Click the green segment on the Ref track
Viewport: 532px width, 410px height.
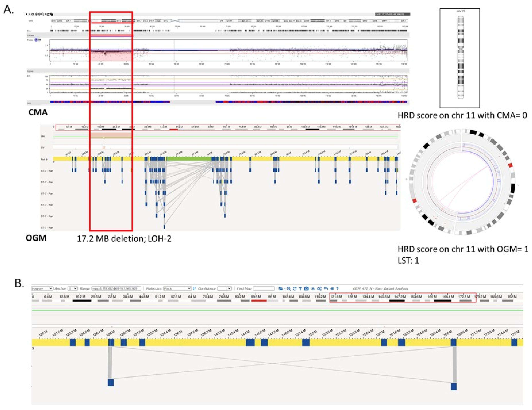tap(189, 159)
